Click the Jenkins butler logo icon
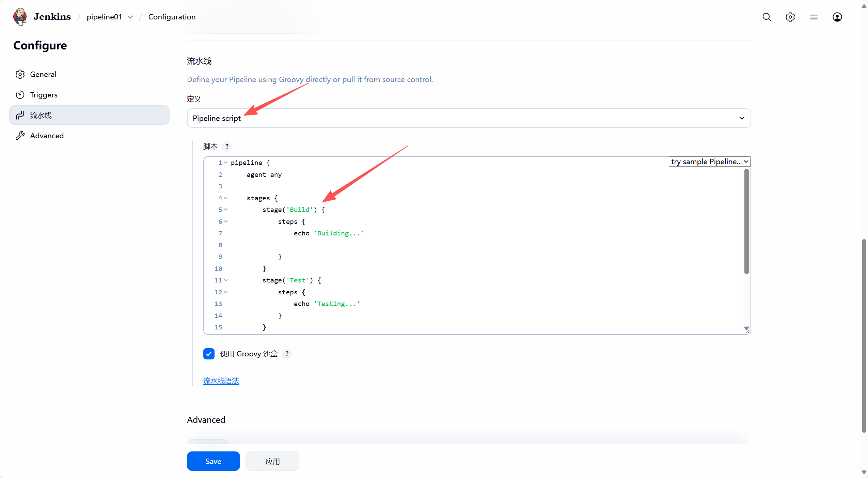This screenshot has height=478, width=868. [x=20, y=17]
